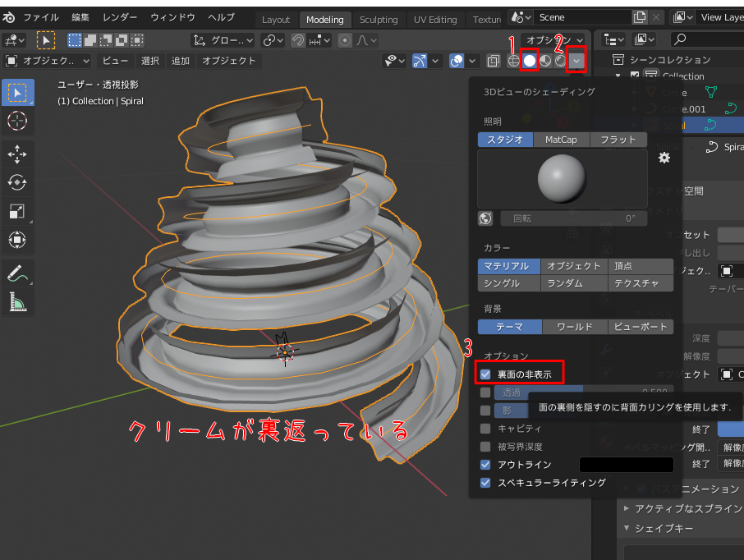Open the グロー.. transform orientation dropdown
744x560 pixels.
pos(223,40)
